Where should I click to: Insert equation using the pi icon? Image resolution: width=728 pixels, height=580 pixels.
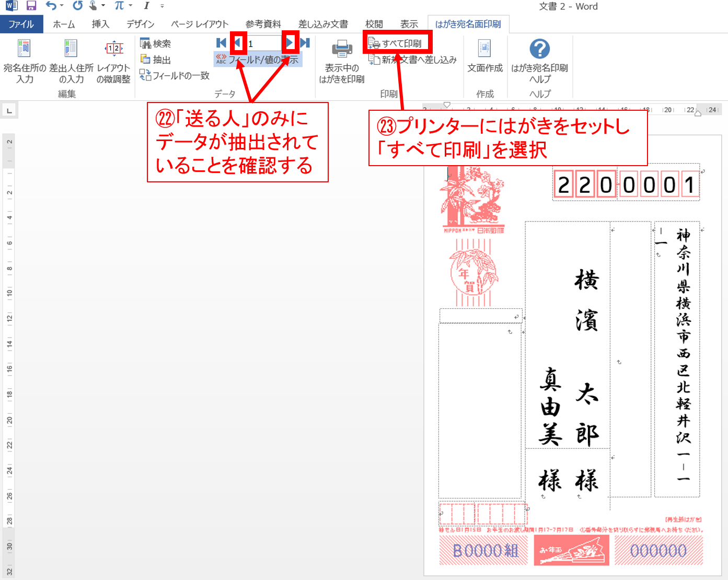(120, 6)
